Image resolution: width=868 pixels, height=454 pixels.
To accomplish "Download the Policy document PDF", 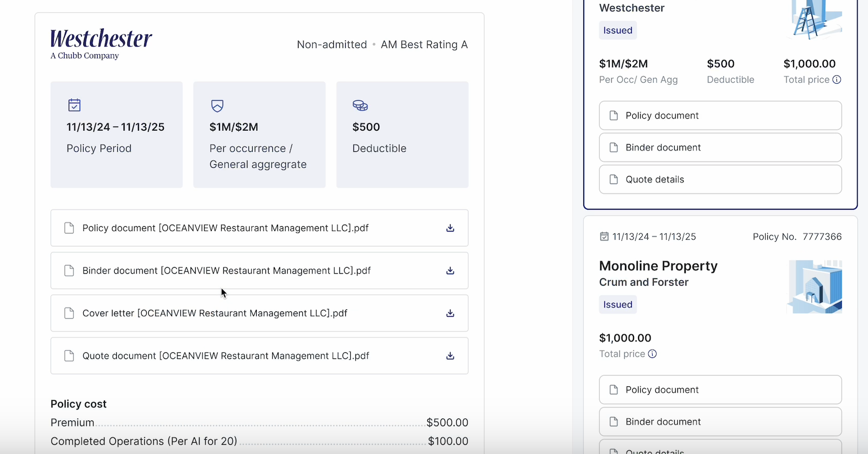I will tap(450, 228).
